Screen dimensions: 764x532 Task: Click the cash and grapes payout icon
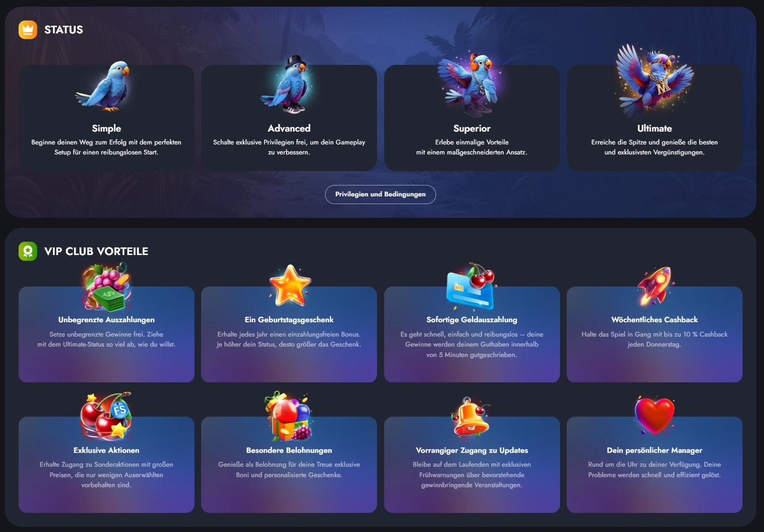pos(106,287)
